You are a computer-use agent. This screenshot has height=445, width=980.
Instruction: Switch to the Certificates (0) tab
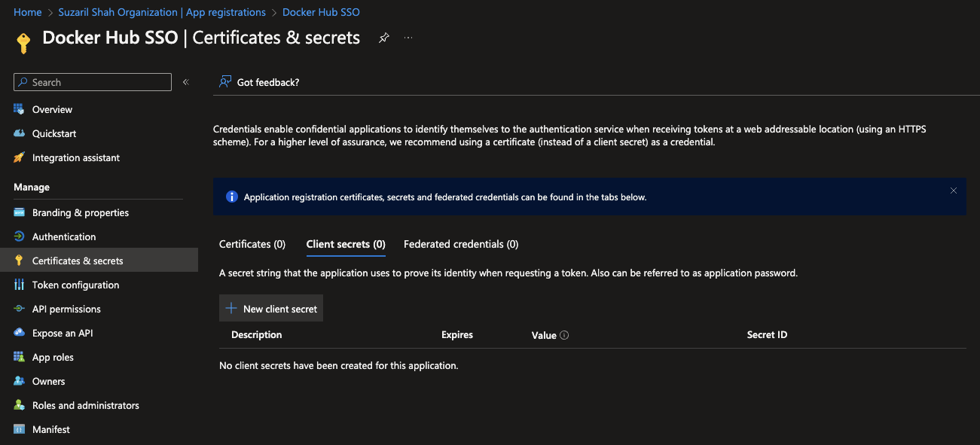tap(252, 244)
